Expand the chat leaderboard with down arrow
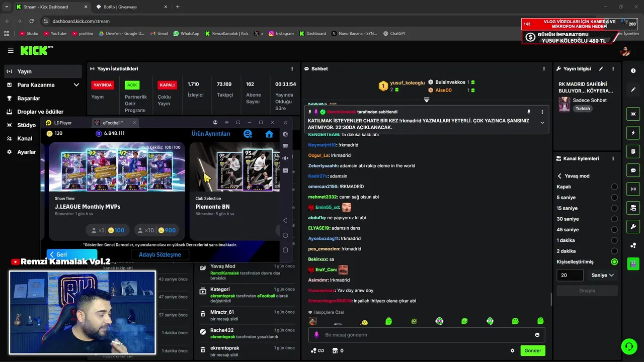This screenshot has height=362, width=644. [x=427, y=100]
